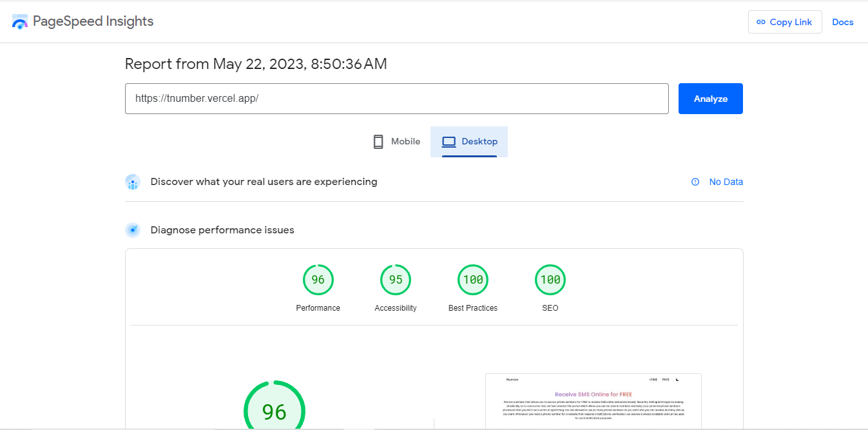This screenshot has height=430, width=868.
Task: Click the No Data link
Action: (726, 182)
